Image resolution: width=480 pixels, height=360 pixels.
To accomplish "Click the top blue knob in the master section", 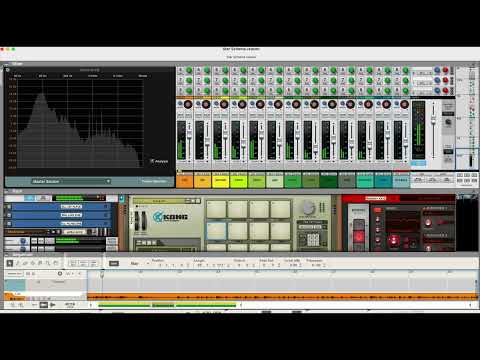I will point(437,70).
